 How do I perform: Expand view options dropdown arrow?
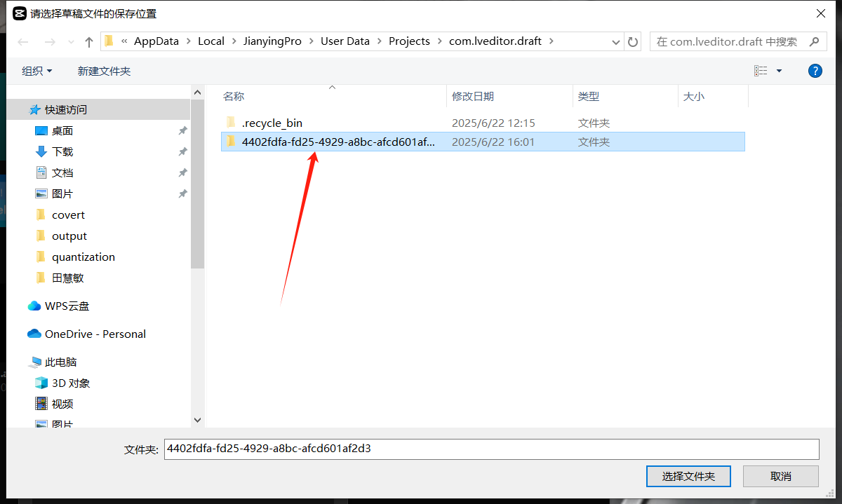[x=779, y=71]
